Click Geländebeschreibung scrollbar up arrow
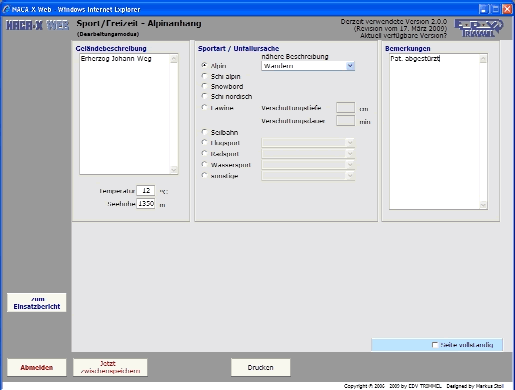 pyautogui.click(x=174, y=59)
